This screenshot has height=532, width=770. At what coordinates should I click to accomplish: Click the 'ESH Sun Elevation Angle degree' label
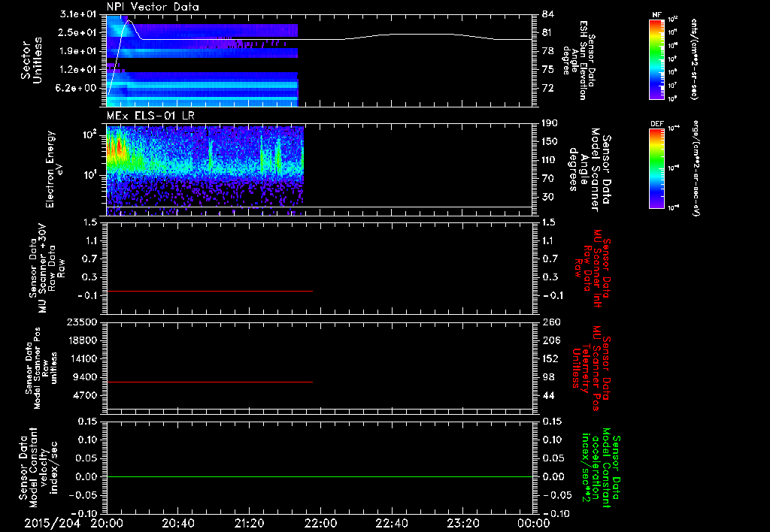point(578,60)
